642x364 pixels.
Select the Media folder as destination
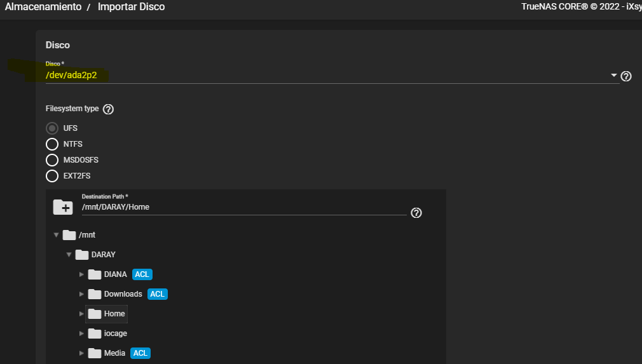[x=114, y=353]
